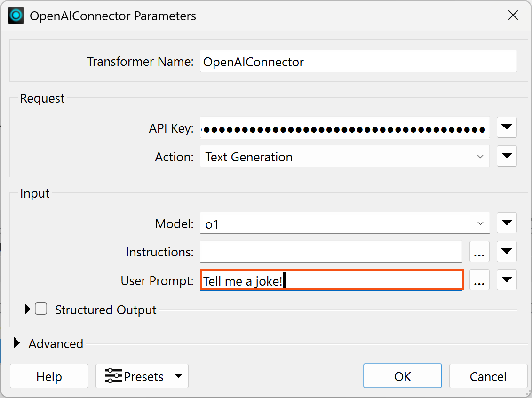Open the Instructions options arrow menu

click(507, 251)
